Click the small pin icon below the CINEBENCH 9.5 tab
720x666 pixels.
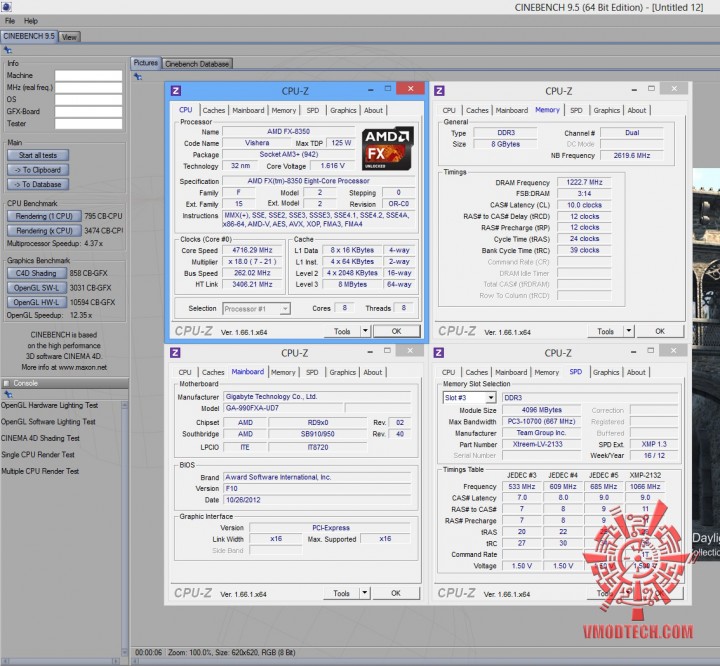click(x=8, y=50)
